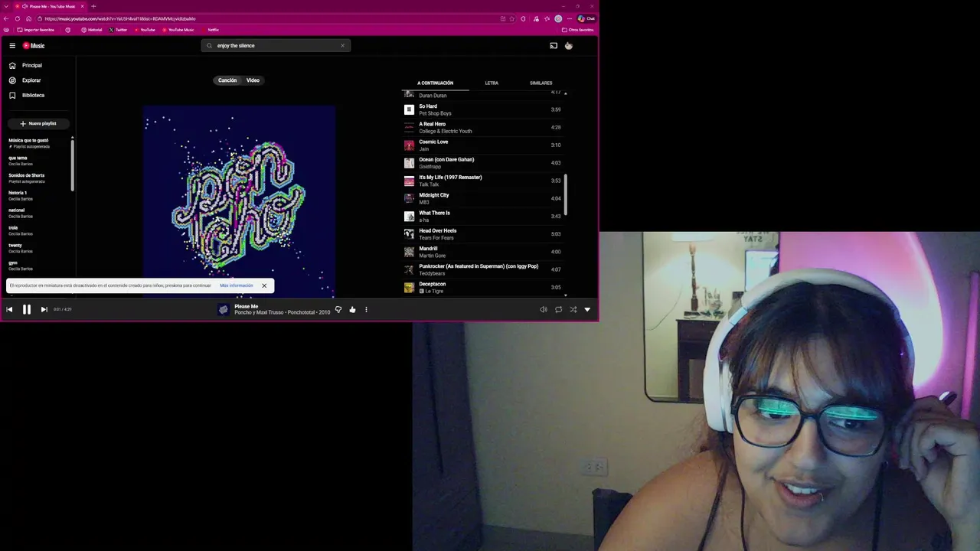Dislike 'Please Me' song

[338, 309]
